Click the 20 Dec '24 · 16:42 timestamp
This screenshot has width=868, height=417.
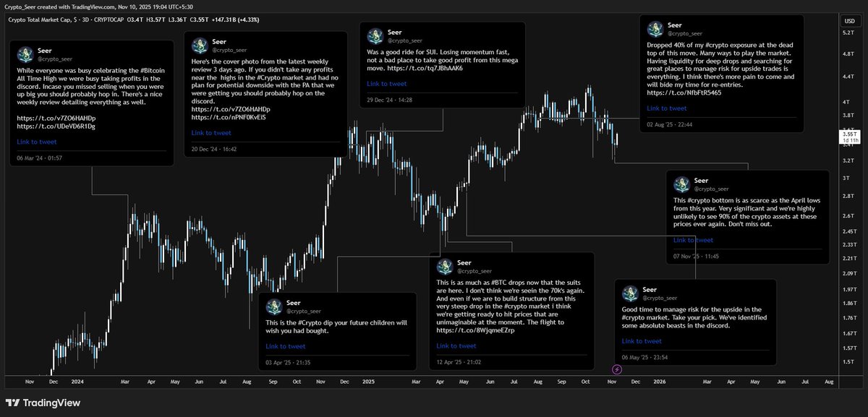tap(214, 149)
